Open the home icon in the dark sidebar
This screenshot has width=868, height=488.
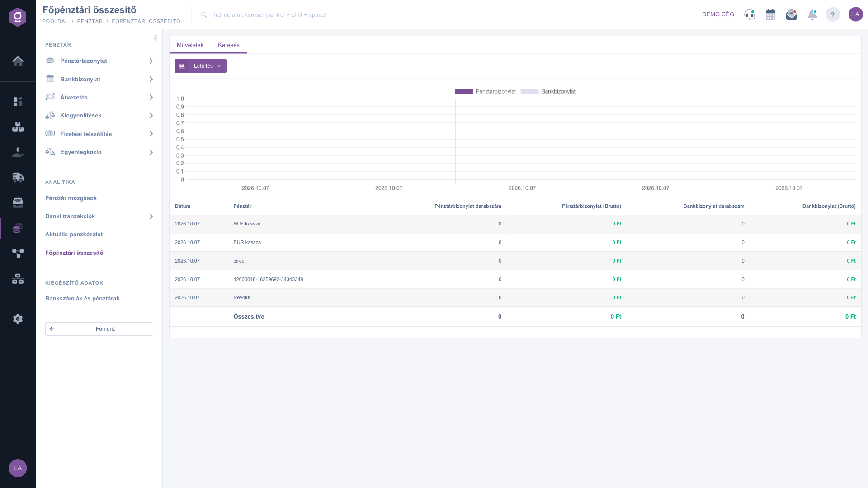coord(18,61)
